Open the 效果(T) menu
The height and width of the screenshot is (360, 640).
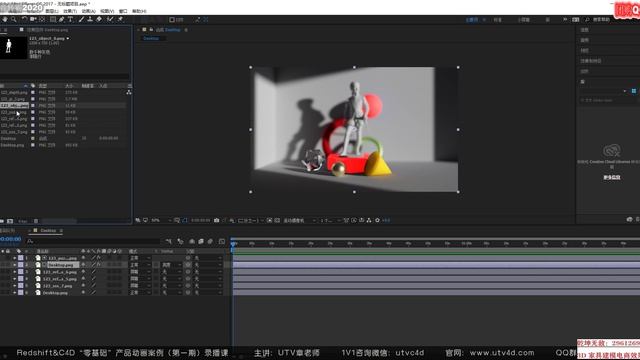pos(70,11)
